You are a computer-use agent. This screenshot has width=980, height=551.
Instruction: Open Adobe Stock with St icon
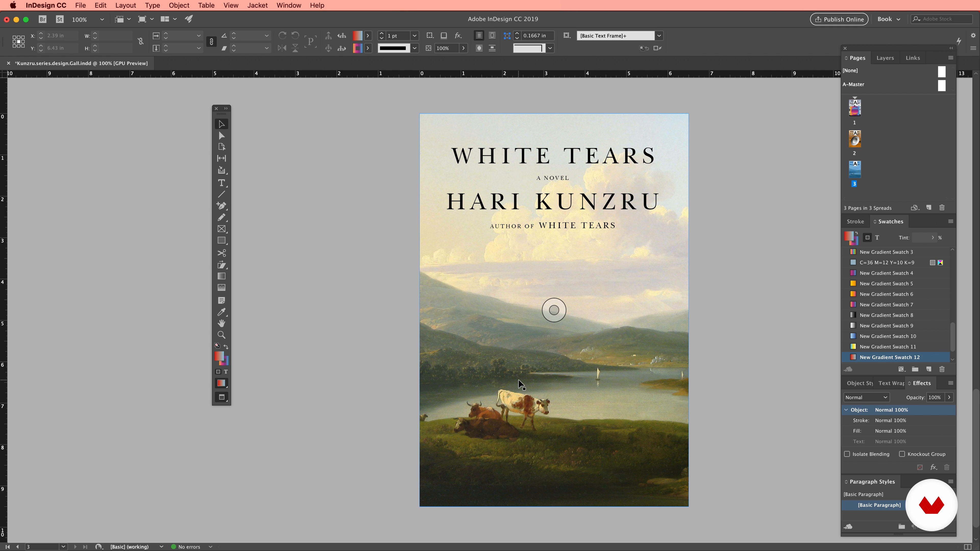tap(60, 19)
